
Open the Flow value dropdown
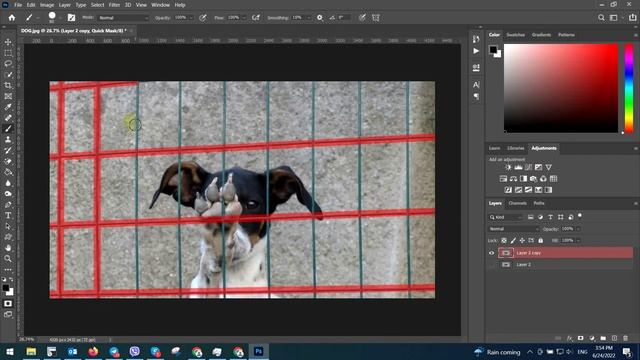(x=244, y=18)
